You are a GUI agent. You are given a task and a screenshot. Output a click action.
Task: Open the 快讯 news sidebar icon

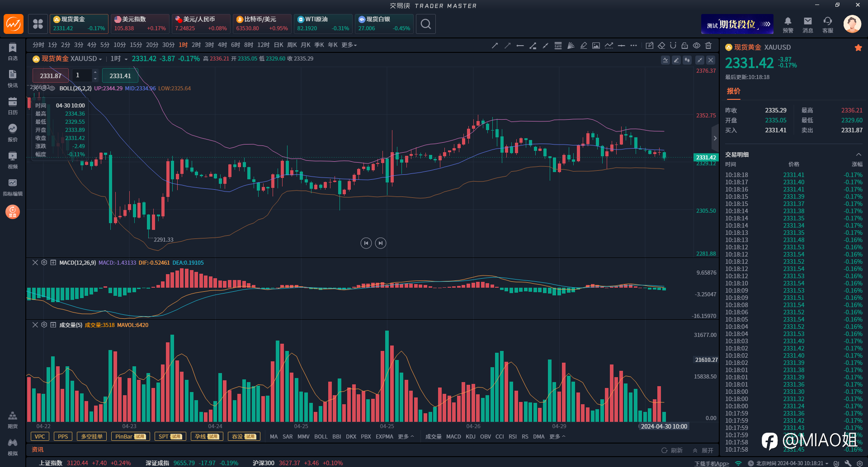pos(13,79)
